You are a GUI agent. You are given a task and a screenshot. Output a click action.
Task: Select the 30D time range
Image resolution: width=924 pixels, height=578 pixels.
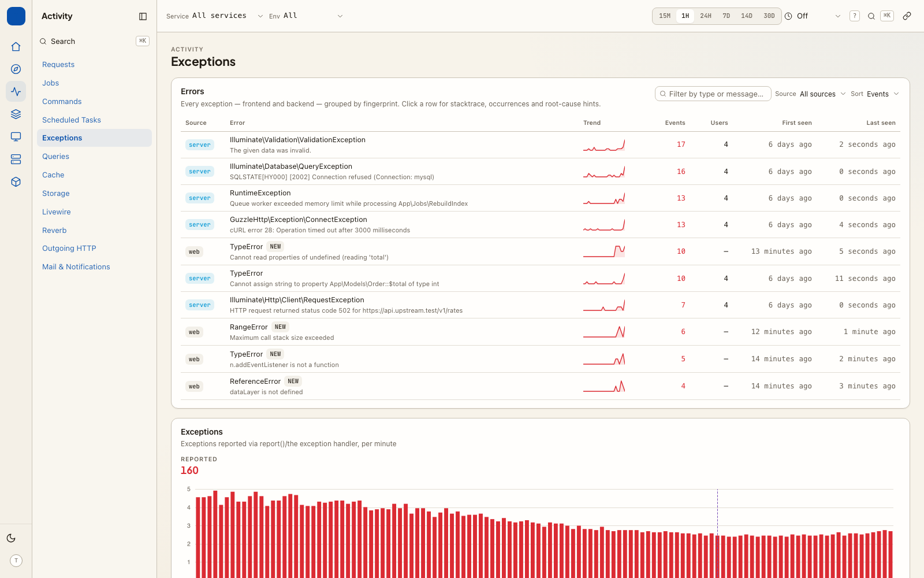tap(769, 16)
